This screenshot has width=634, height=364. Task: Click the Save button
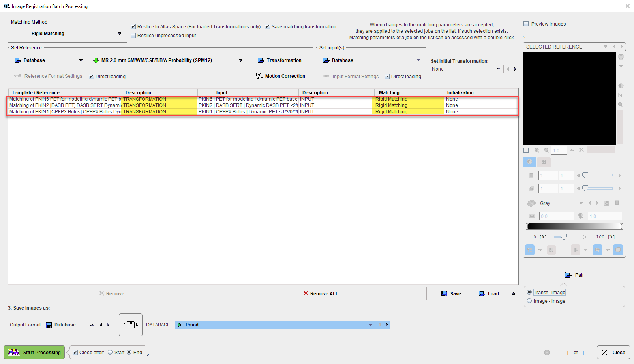pyautogui.click(x=451, y=294)
